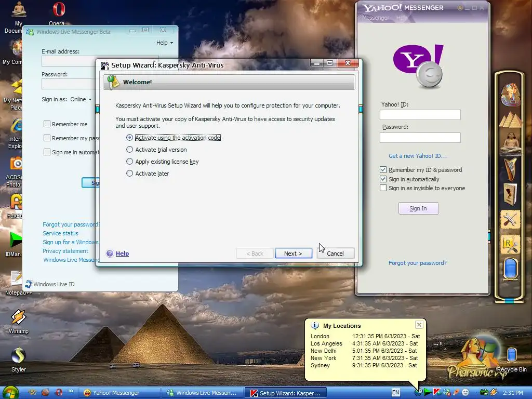Click the New Delhi row in My Locations

click(364, 351)
